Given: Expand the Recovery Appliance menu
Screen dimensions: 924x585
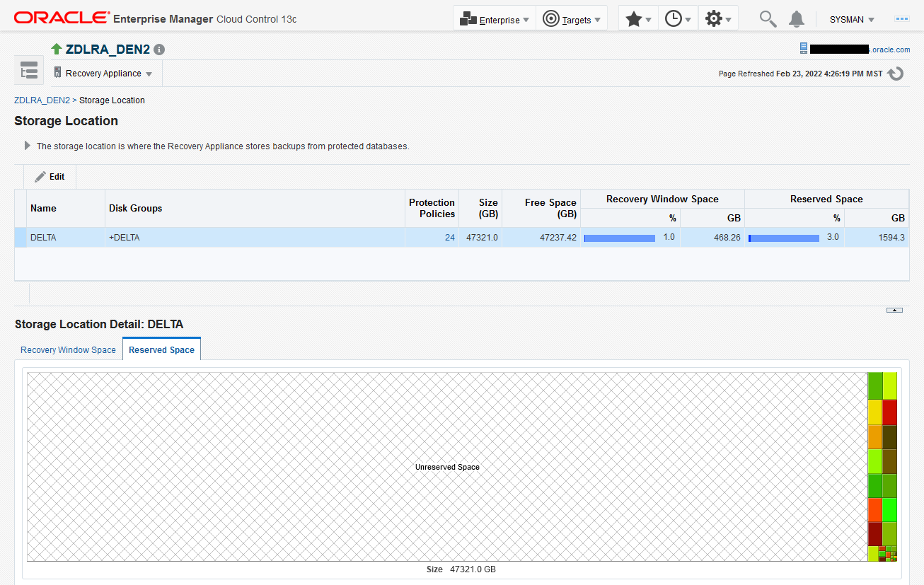Looking at the screenshot, I should (103, 74).
